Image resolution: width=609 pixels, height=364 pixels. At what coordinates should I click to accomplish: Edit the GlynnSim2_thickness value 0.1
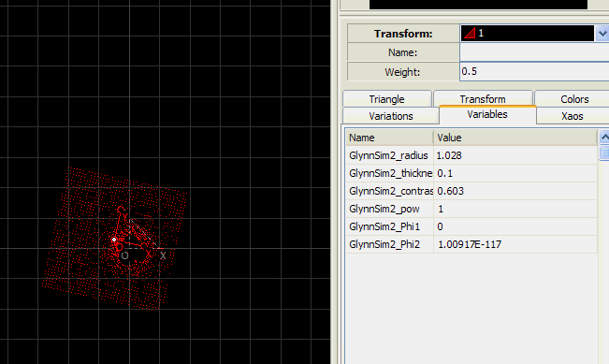click(x=515, y=173)
